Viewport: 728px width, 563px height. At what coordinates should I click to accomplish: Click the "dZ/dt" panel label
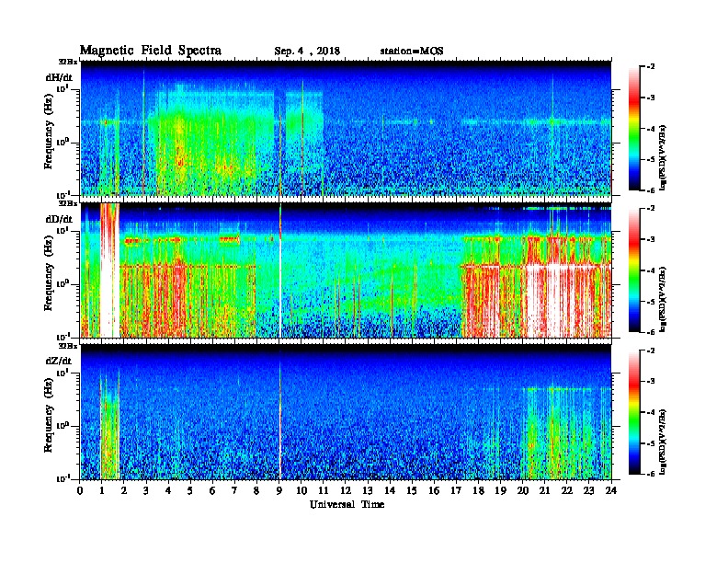coord(59,361)
